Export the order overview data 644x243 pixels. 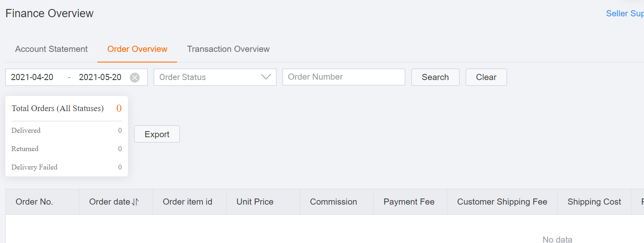[x=157, y=134]
